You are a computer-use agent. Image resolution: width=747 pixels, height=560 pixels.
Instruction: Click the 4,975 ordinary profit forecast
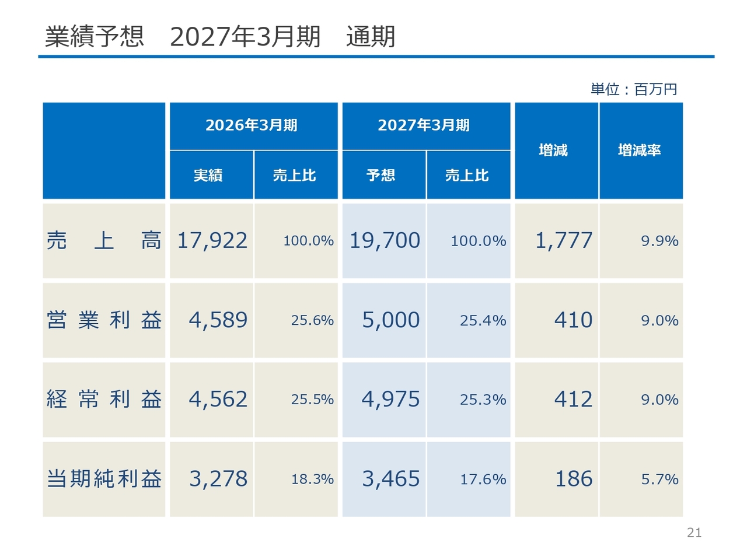pos(390,400)
